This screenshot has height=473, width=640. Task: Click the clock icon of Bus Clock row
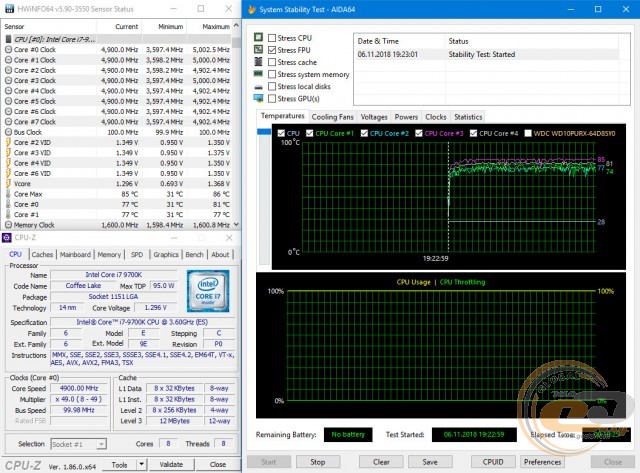8,132
